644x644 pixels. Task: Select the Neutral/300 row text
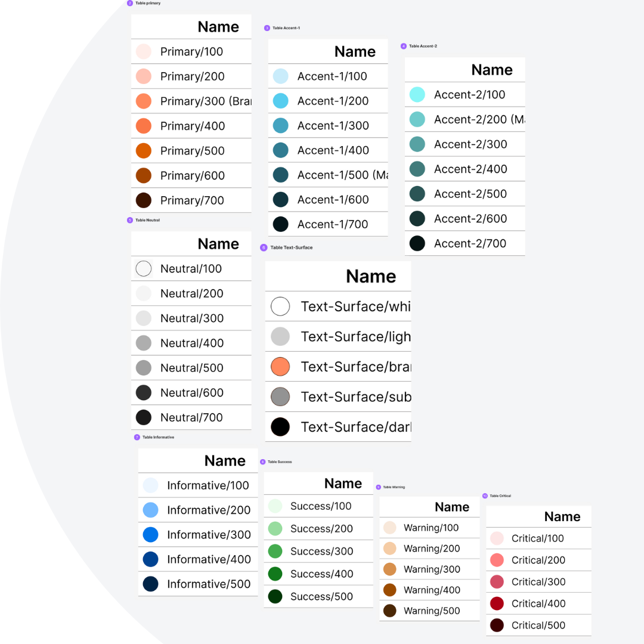[192, 318]
